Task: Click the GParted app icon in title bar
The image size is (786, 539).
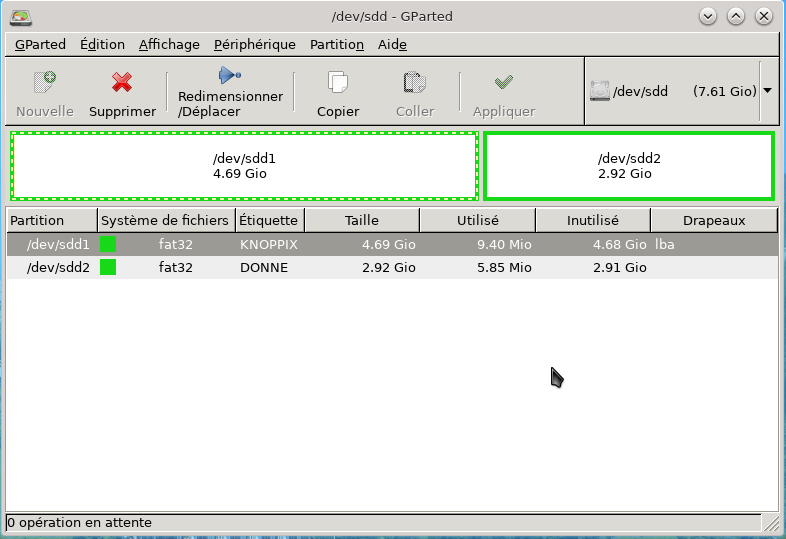Action: [19, 16]
